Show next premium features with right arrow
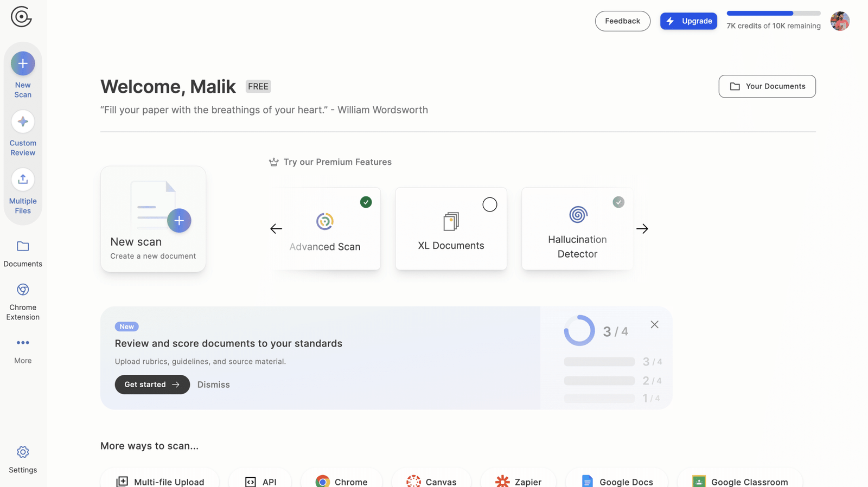 (642, 229)
